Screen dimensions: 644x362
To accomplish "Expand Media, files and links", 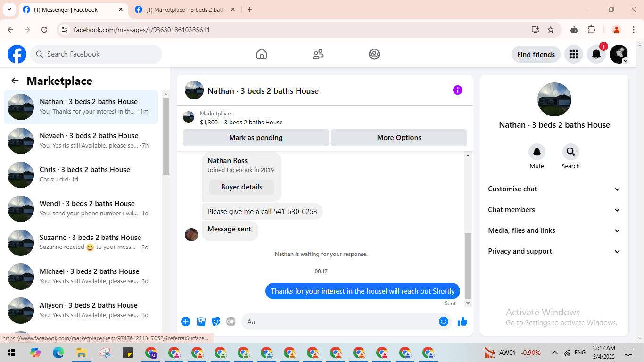I will (x=554, y=230).
